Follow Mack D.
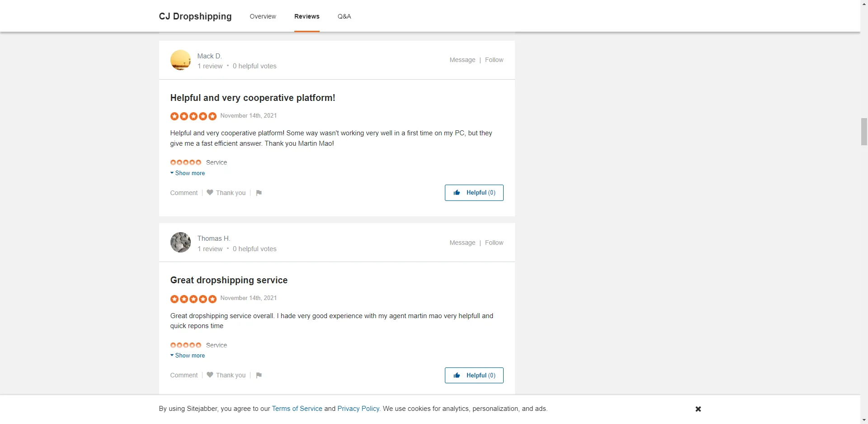This screenshot has width=868, height=424. pyautogui.click(x=494, y=60)
